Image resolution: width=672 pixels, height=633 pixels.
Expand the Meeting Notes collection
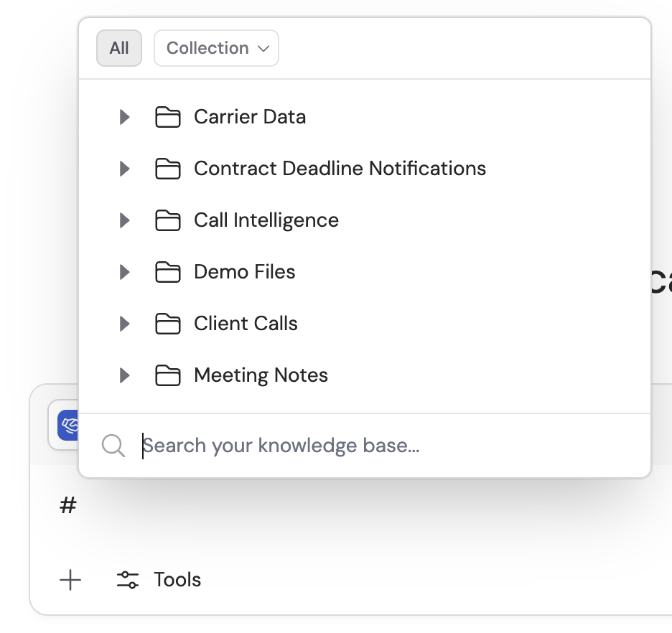[x=125, y=375]
